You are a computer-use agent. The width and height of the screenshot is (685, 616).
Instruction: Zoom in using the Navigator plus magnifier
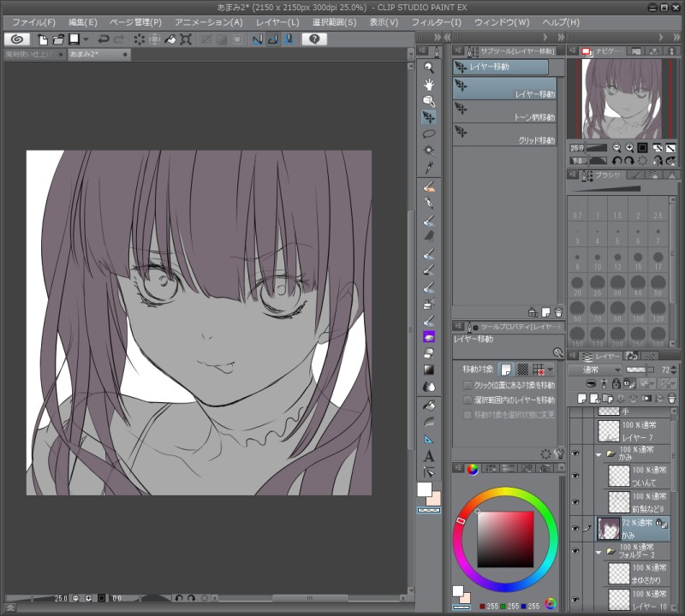pyautogui.click(x=629, y=148)
